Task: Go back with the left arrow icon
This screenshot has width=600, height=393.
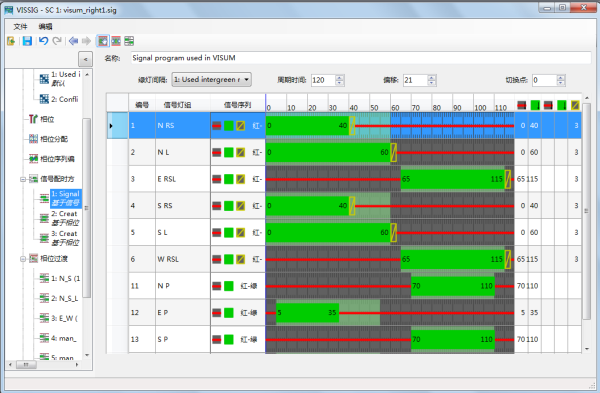Action: [73, 41]
